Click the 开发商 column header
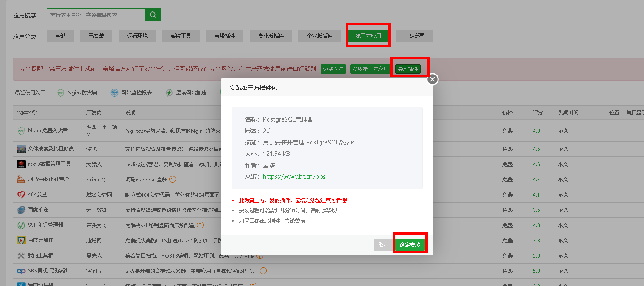Image resolution: width=644 pixels, height=286 pixels. [x=94, y=113]
